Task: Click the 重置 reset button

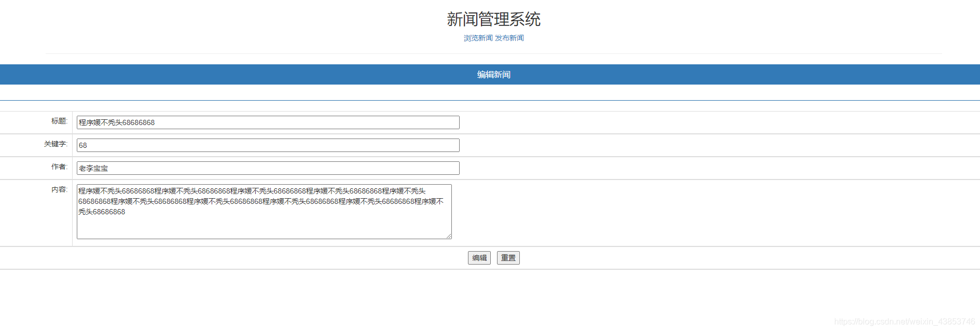Action: (x=508, y=258)
